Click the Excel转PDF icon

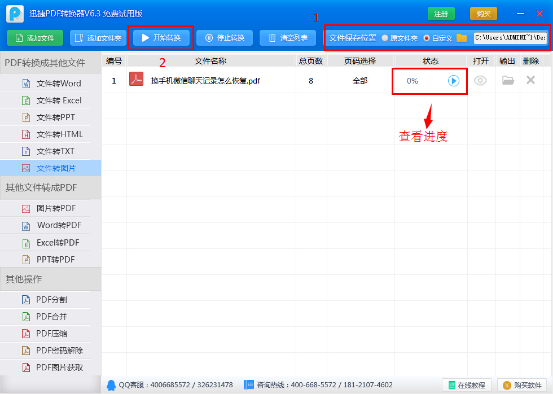coord(26,243)
